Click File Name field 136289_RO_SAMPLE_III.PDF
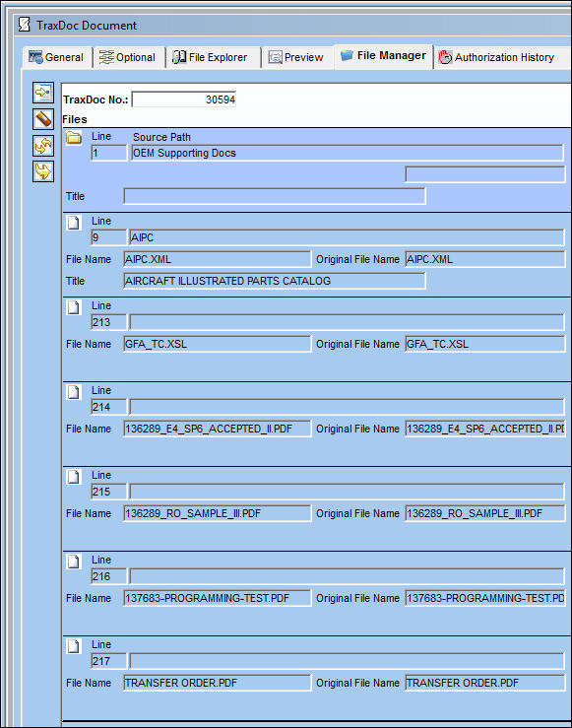The height and width of the screenshot is (728, 572). pyautogui.click(x=218, y=513)
